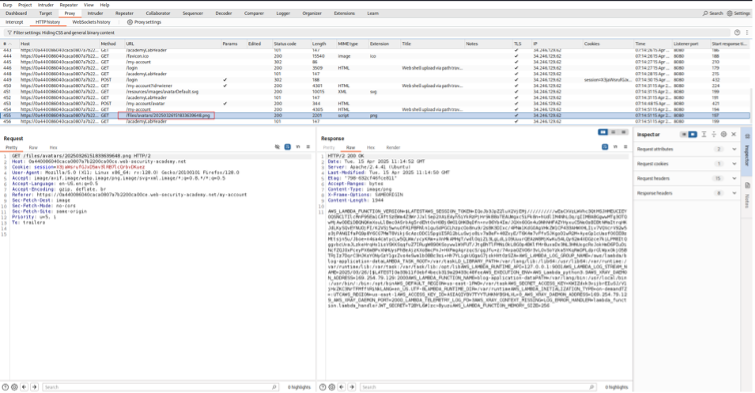Toggle the Inspector left layout button
The height and width of the screenshot is (393, 755).
[684, 134]
